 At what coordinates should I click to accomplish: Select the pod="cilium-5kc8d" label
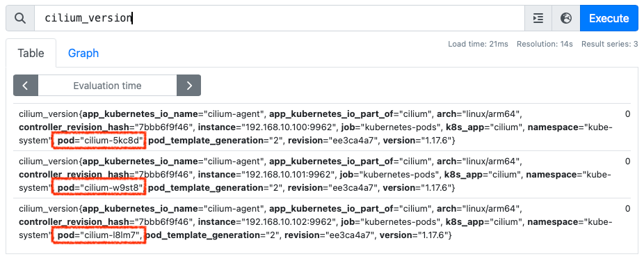point(101,141)
